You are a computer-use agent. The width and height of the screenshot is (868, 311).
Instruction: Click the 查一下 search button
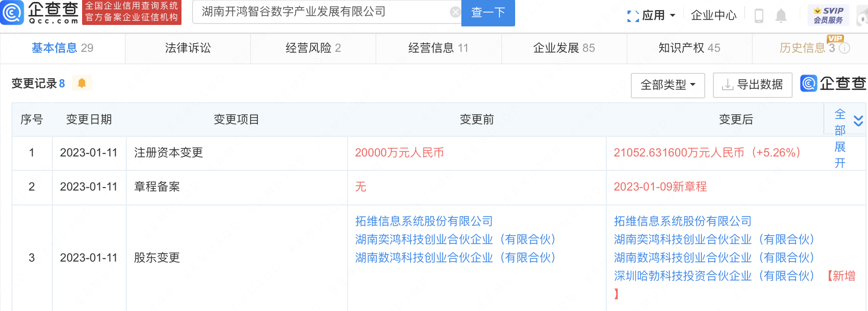(488, 12)
